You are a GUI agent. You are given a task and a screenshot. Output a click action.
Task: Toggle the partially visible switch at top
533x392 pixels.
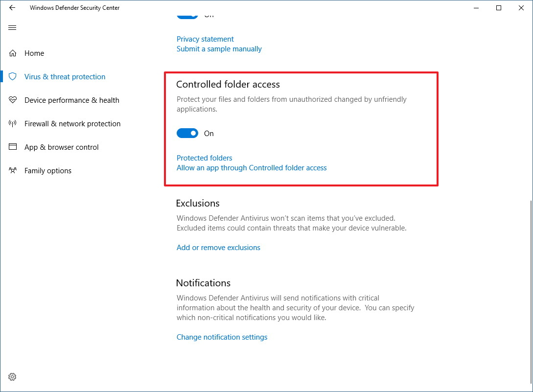(x=187, y=16)
